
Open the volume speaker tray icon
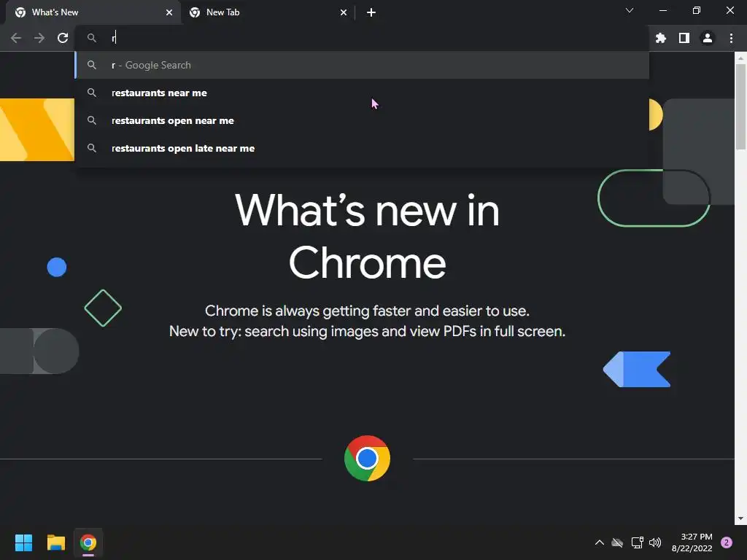pos(655,542)
